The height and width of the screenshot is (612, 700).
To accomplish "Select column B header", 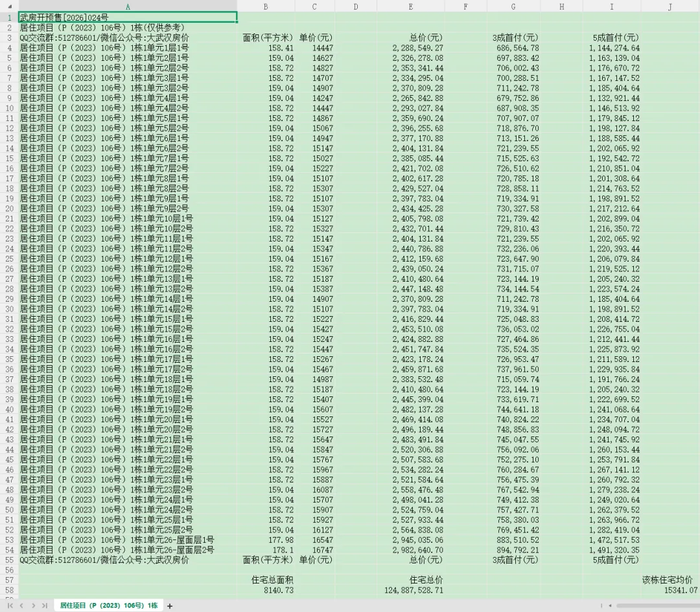I will pyautogui.click(x=266, y=6).
